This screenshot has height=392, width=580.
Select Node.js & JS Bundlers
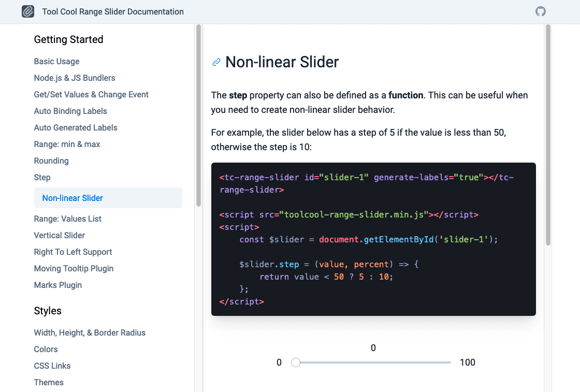(x=75, y=78)
